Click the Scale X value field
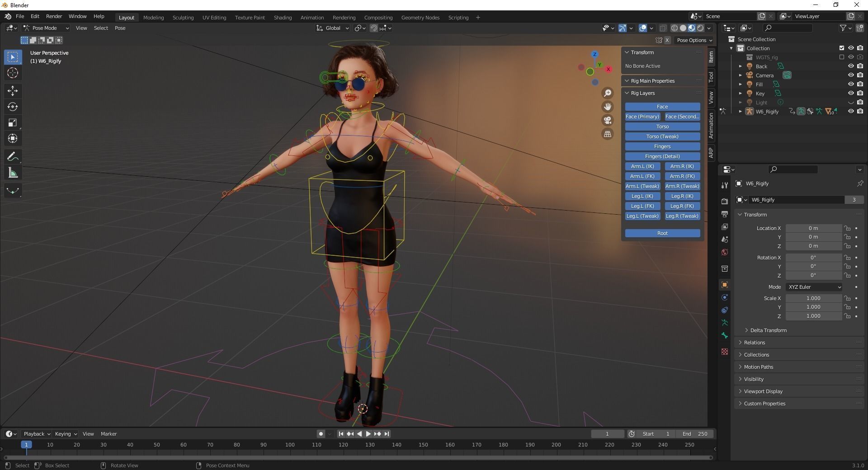Viewport: 868px width, 470px height. (814, 298)
